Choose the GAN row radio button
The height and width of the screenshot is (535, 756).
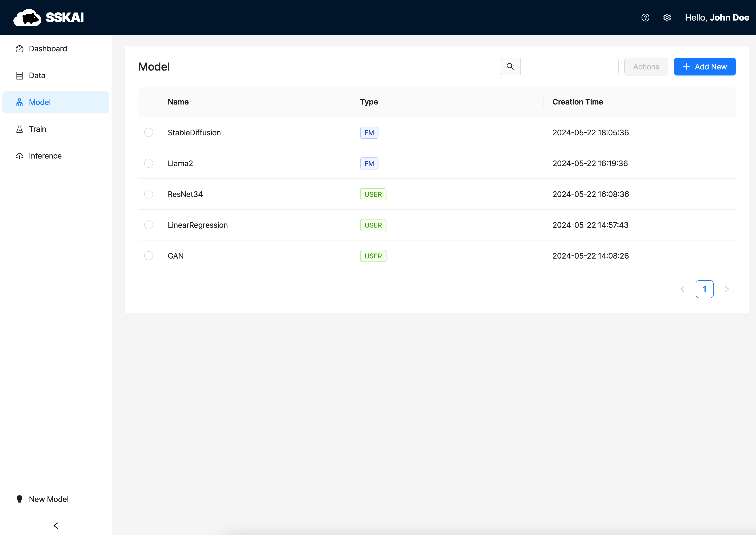pos(149,256)
